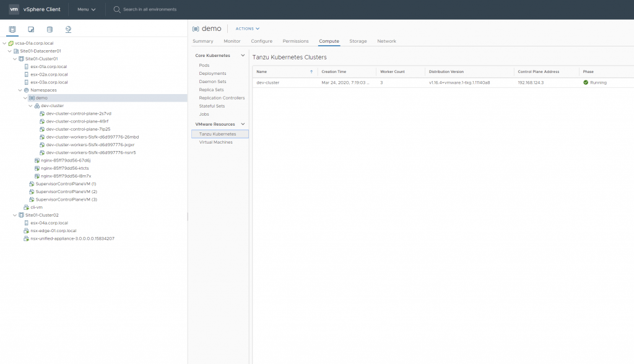Sort by the Worker Count column header

(392, 72)
